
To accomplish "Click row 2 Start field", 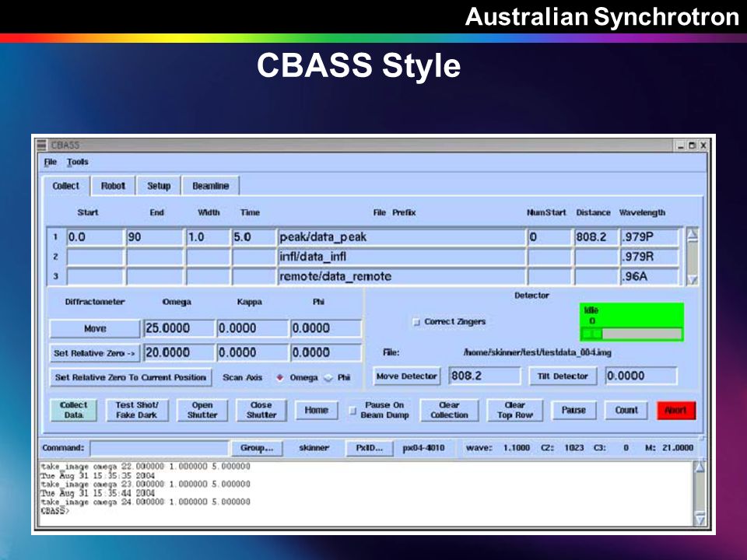I will [95, 257].
